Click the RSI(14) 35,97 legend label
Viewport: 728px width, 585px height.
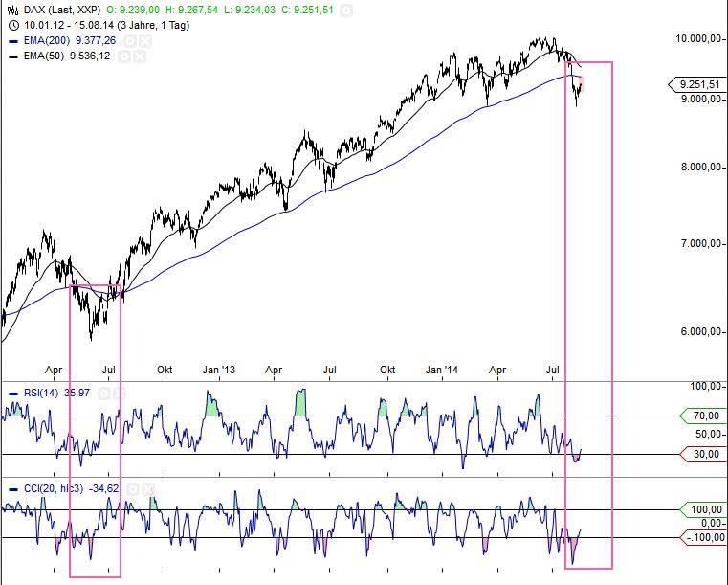coord(56,394)
